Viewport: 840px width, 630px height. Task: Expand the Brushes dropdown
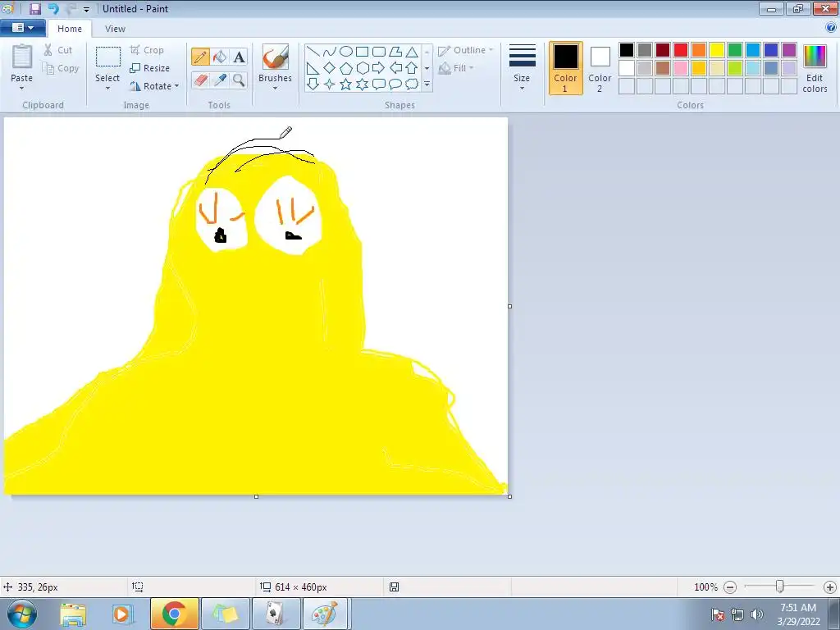(275, 85)
